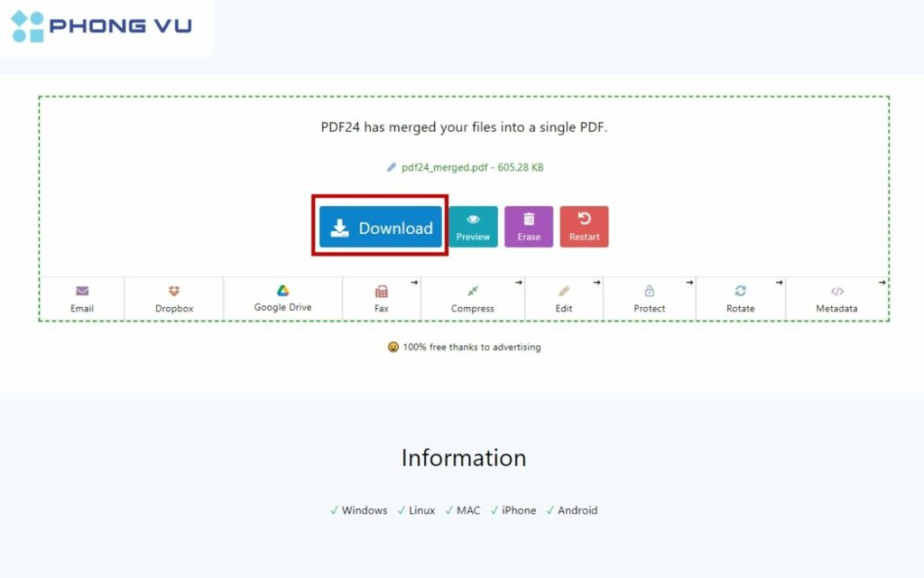
Task: Select the Metadata tool
Action: [837, 299]
